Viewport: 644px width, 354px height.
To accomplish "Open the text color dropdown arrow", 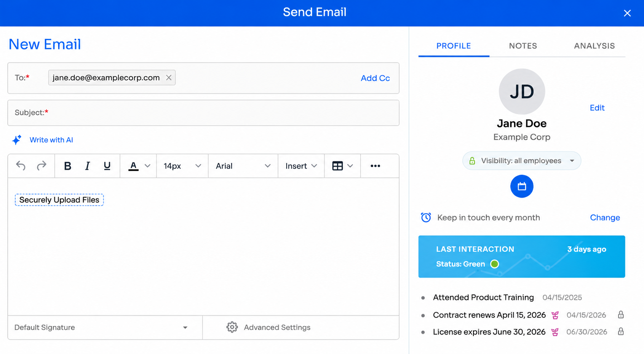I will (148, 166).
